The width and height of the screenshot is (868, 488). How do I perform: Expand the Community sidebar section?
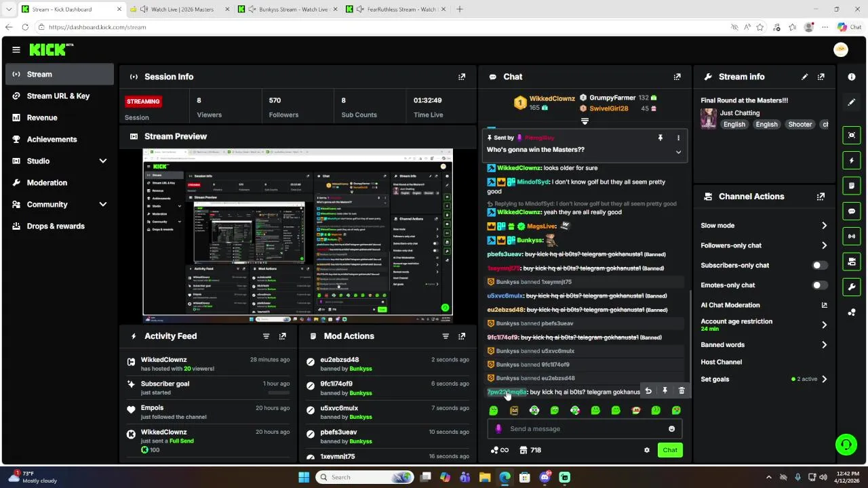(x=103, y=205)
